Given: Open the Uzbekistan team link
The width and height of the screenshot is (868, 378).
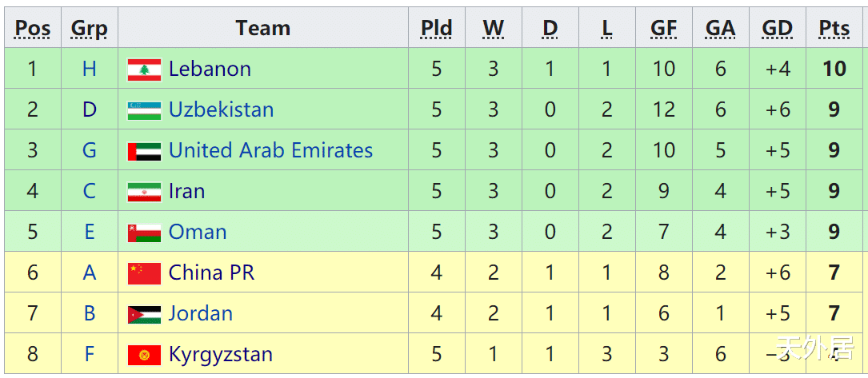Looking at the screenshot, I should click(x=221, y=110).
